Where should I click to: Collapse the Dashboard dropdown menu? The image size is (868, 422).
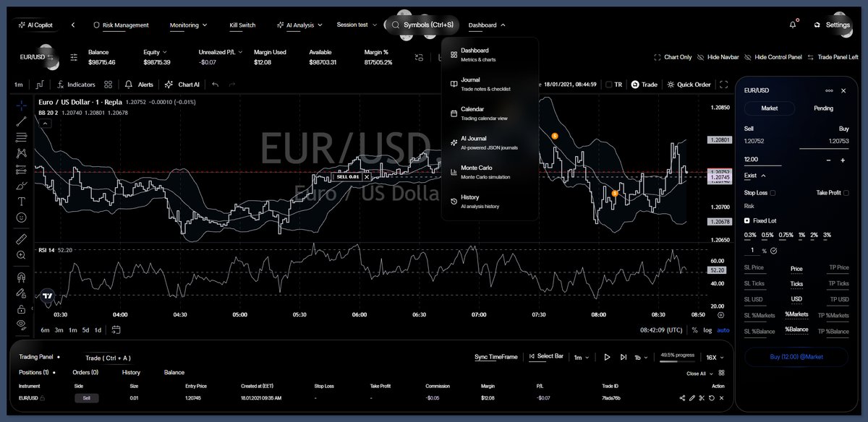click(487, 25)
